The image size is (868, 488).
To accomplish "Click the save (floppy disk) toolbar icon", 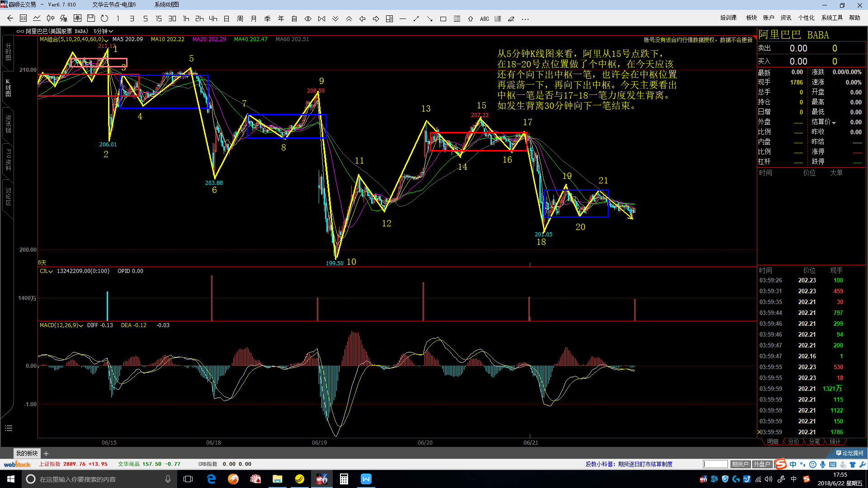I will 91,19.
